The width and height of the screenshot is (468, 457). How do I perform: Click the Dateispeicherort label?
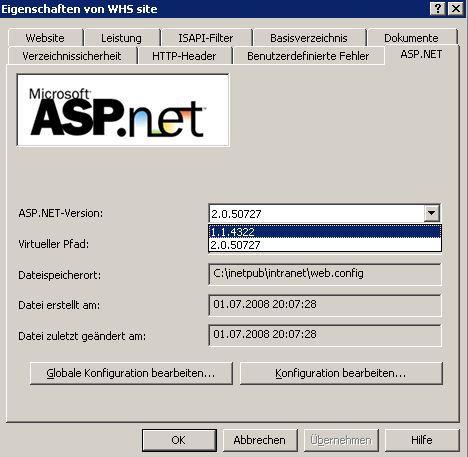point(59,275)
